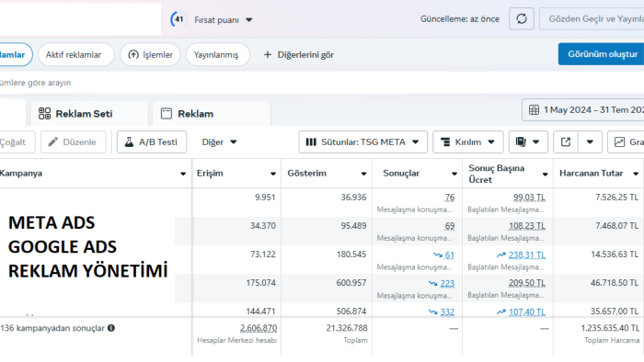
Task: Click the Gösterim column header
Action: click(306, 174)
